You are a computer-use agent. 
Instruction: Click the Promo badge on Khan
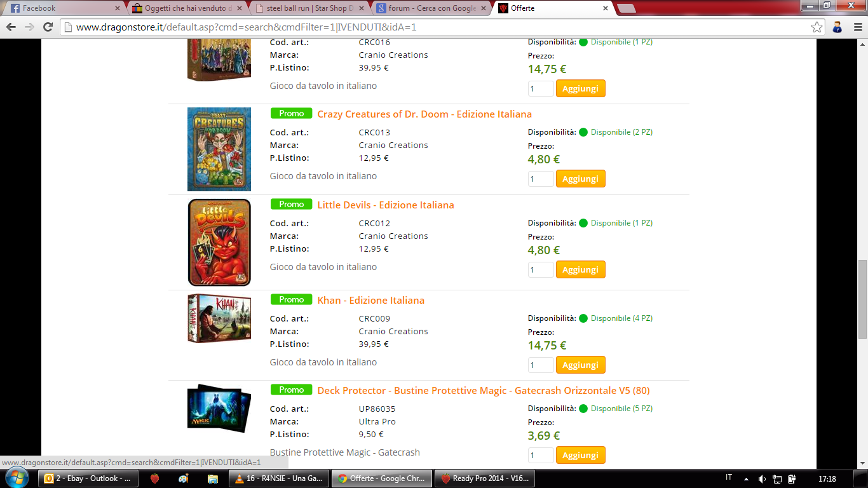click(292, 299)
